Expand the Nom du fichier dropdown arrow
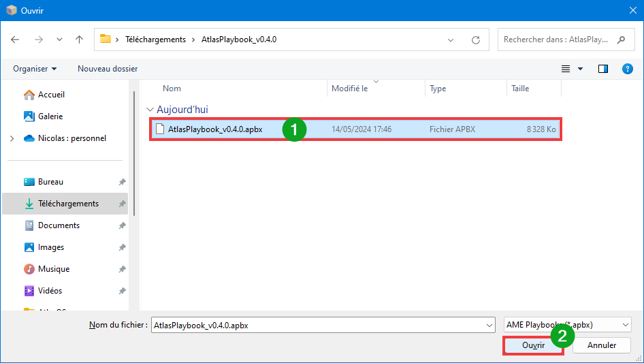This screenshot has height=363, width=644. (489, 325)
